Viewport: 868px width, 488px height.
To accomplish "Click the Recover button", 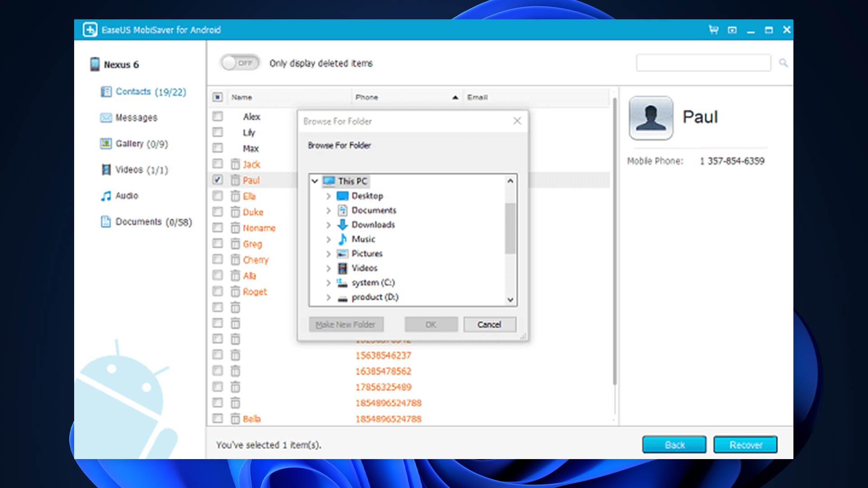I will [745, 445].
